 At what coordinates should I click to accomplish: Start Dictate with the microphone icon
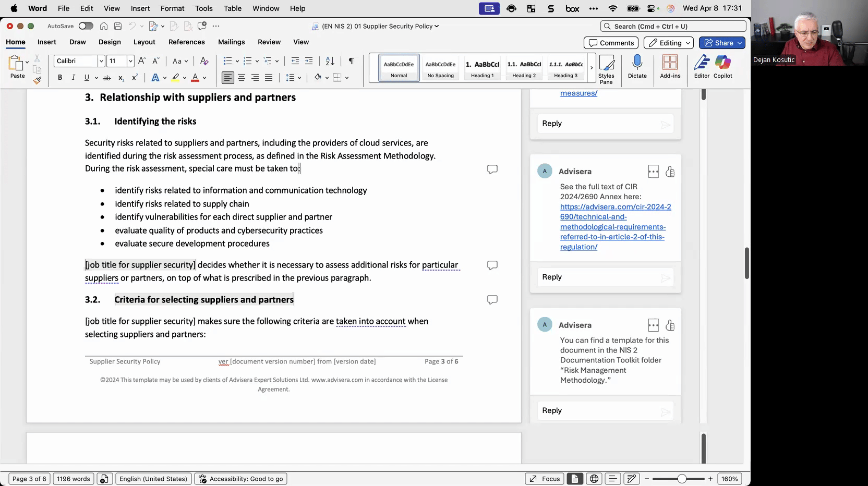pyautogui.click(x=637, y=67)
